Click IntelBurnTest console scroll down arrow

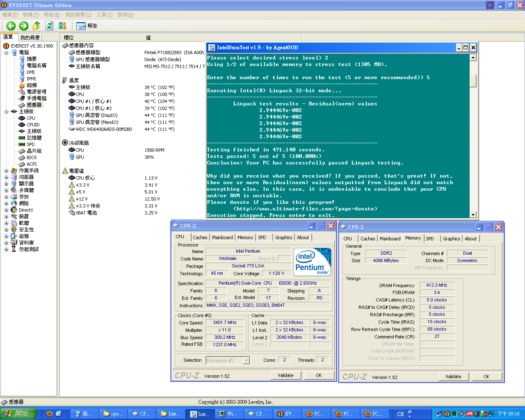click(473, 215)
